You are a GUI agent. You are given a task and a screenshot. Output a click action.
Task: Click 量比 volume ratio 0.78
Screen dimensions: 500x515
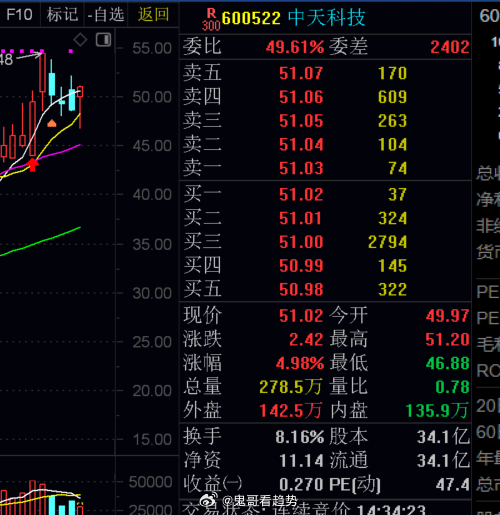[452, 387]
